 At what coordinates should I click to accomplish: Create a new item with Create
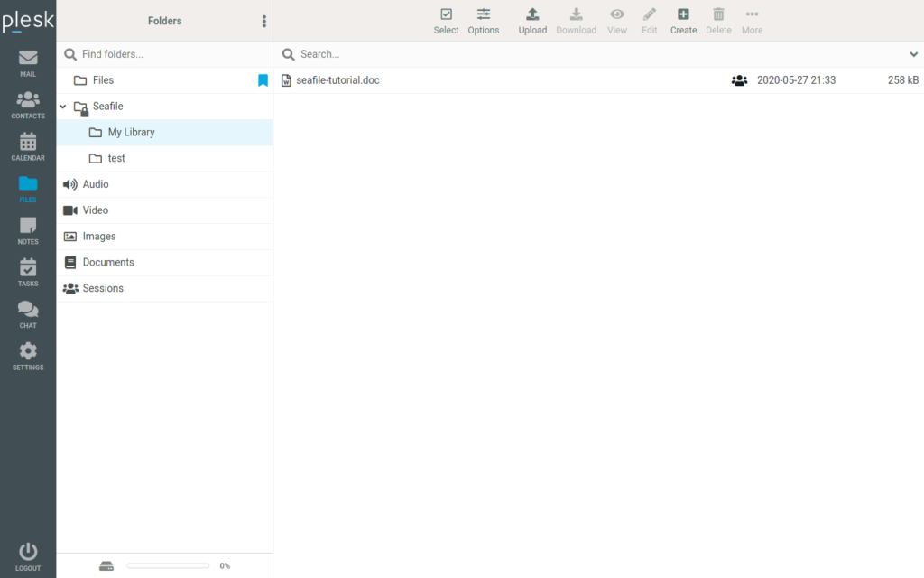click(683, 20)
